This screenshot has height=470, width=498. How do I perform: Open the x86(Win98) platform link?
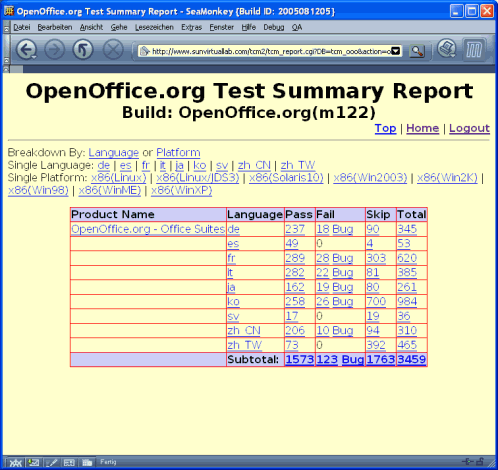pyautogui.click(x=38, y=191)
